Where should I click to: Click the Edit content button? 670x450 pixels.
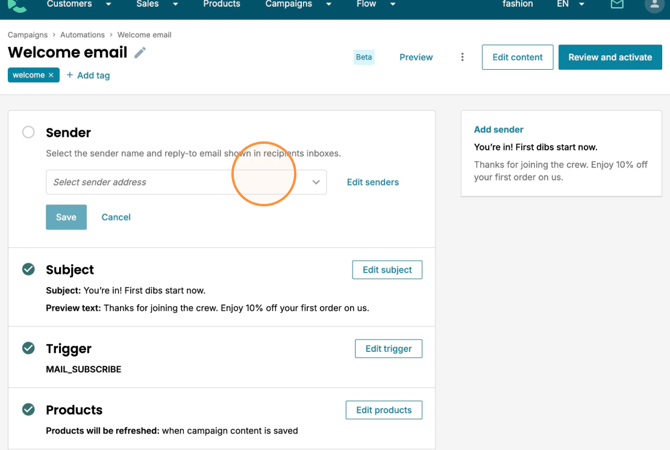(x=517, y=57)
